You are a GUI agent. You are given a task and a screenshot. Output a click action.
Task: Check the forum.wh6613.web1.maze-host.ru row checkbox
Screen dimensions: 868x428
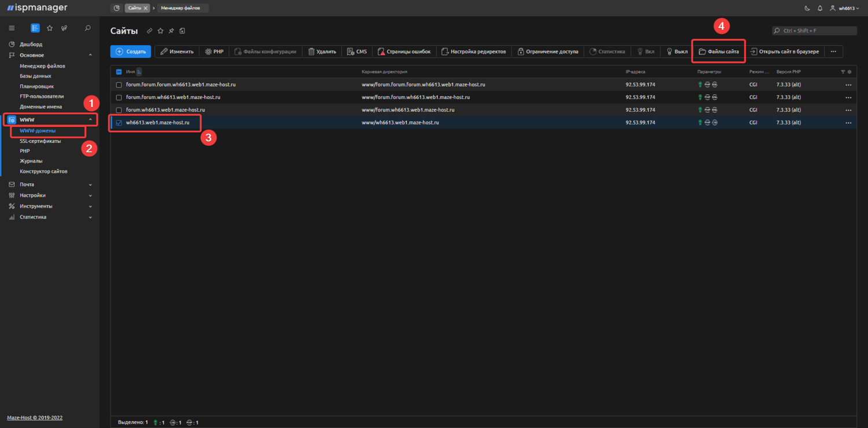119,110
